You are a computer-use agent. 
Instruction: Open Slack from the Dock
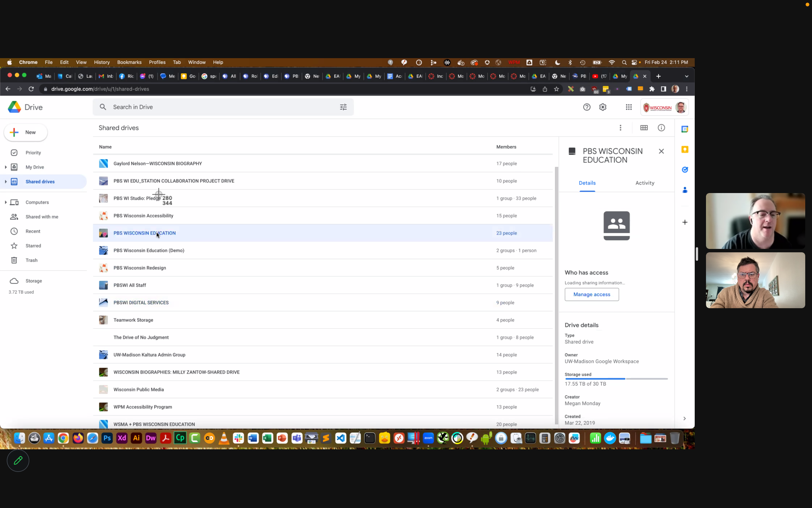[x=238, y=438]
